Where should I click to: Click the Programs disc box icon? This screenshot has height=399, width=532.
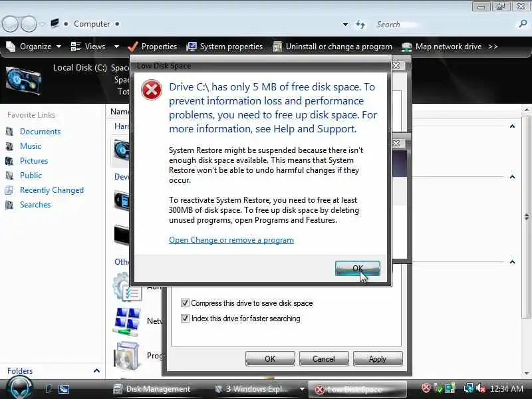[126, 356]
